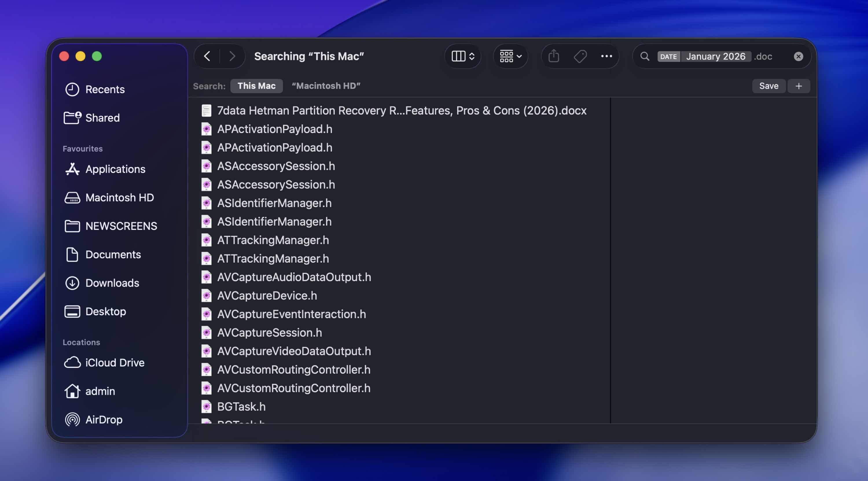Select the DATE token in the search field
This screenshot has width=868, height=481.
pos(668,56)
